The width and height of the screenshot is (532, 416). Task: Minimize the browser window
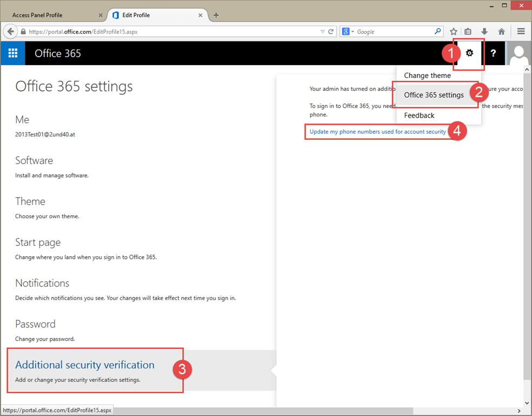[491, 6]
